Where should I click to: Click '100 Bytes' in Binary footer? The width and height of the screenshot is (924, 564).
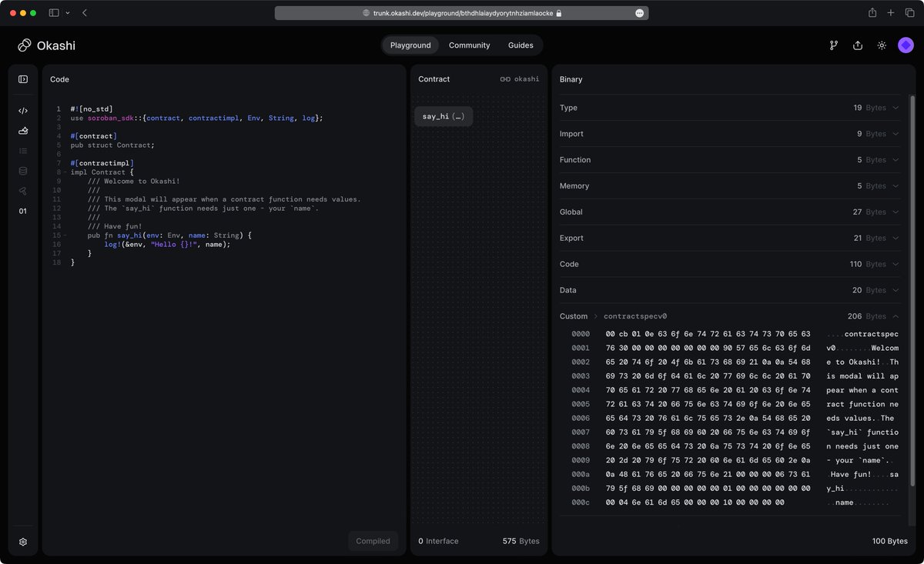point(889,541)
